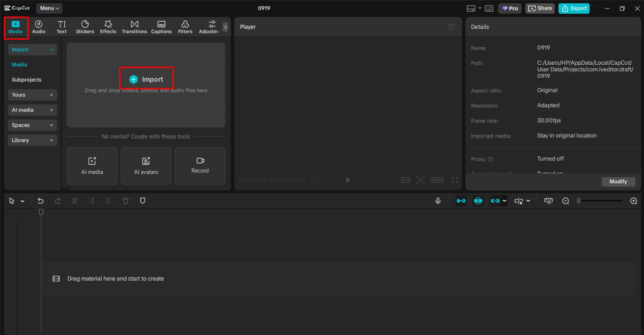Screen dimensions: 644x335
Task: Select the Text tool in the top toolbar
Action: tap(61, 26)
